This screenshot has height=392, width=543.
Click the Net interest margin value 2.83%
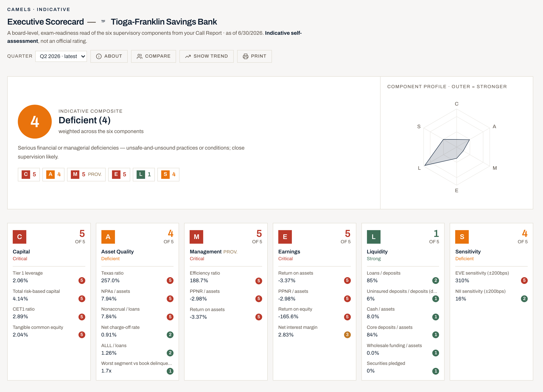point(286,335)
